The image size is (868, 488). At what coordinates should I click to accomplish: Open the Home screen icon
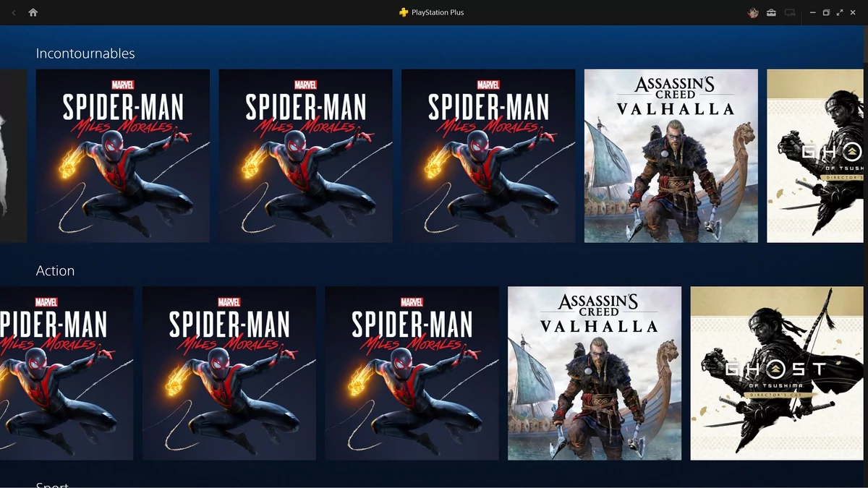33,12
